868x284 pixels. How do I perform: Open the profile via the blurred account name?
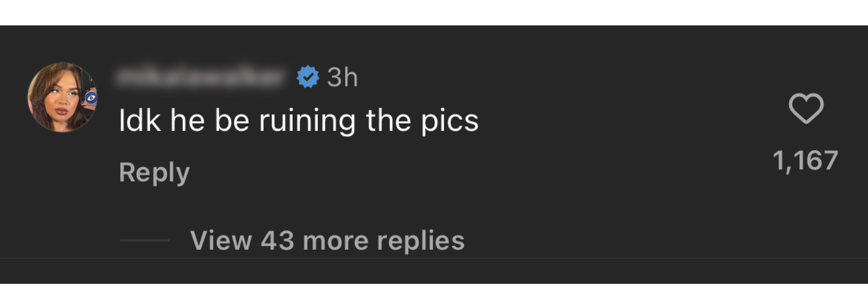click(200, 77)
